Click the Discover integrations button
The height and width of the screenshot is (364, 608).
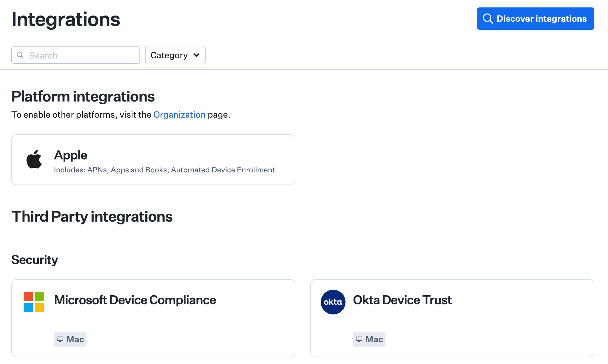click(x=535, y=19)
